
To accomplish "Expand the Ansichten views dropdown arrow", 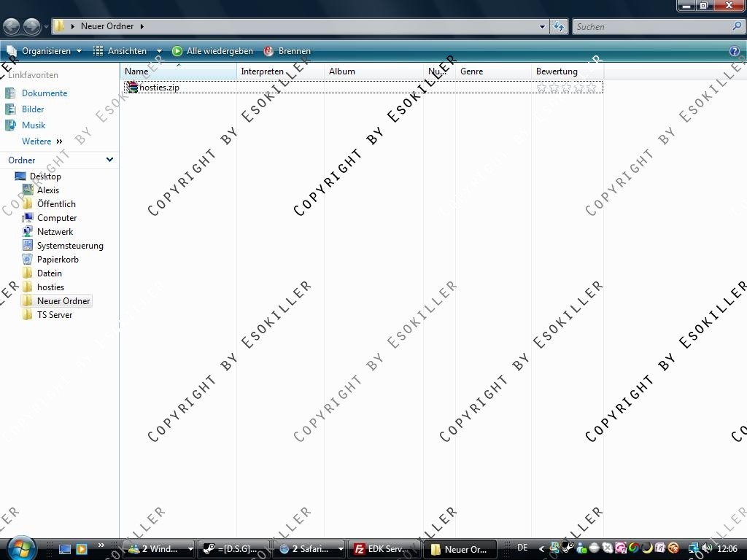I will click(x=159, y=51).
